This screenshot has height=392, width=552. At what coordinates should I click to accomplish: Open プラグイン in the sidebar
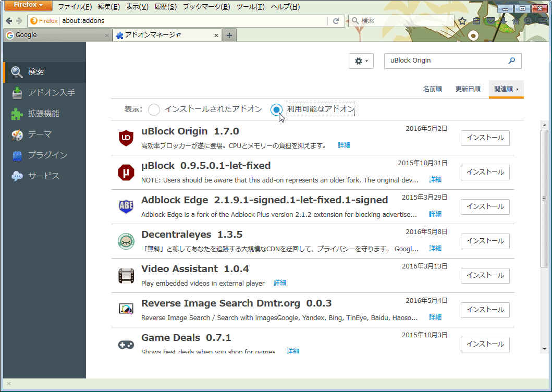[44, 155]
